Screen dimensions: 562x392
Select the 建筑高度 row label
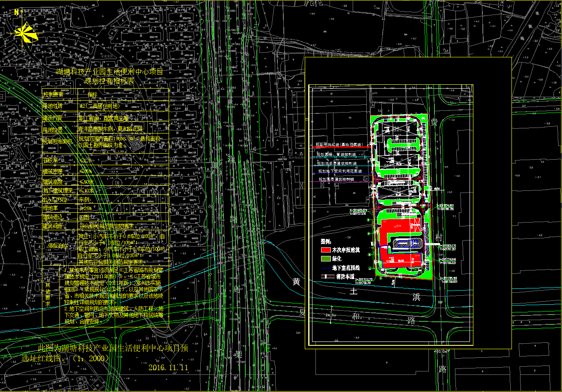click(x=53, y=182)
